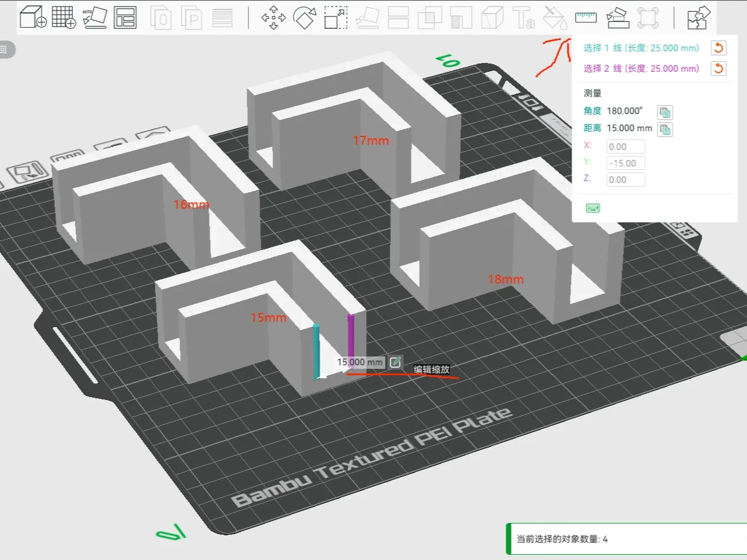Image resolution: width=747 pixels, height=560 pixels.
Task: Copy the 180.000° angle value
Action: pos(665,112)
